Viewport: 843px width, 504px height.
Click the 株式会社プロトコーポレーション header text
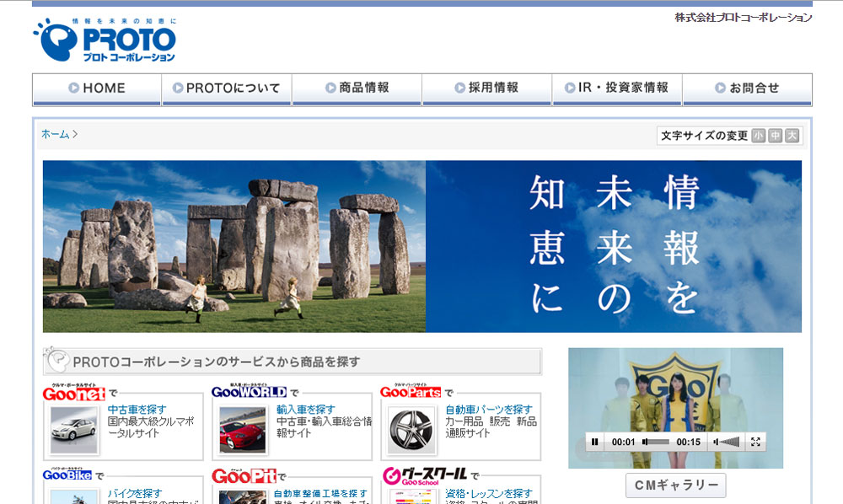point(744,18)
